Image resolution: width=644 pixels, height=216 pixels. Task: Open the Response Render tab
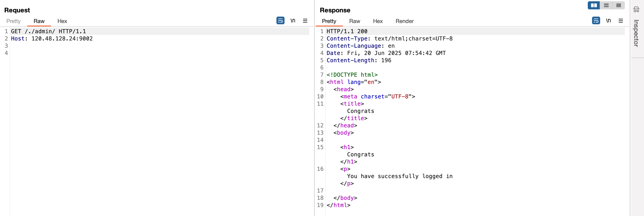coord(404,21)
